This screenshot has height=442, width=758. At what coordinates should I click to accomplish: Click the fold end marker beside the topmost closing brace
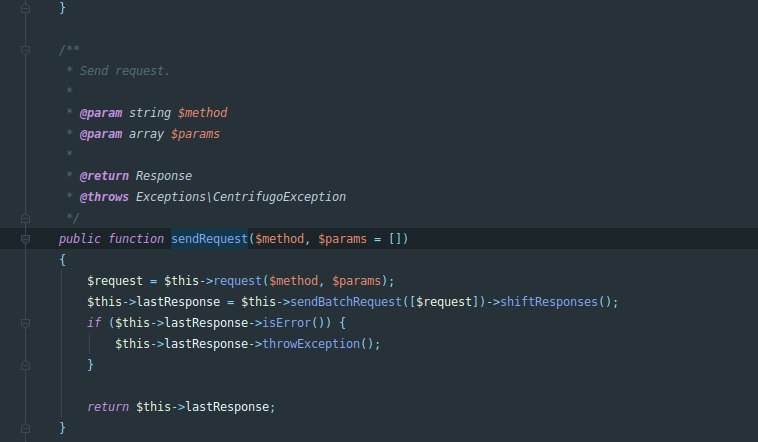26,8
